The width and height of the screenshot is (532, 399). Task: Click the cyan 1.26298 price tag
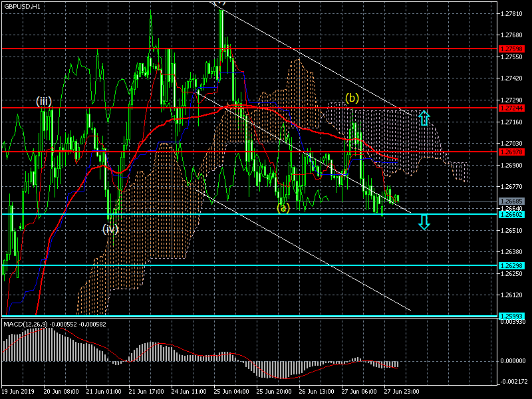tap(511, 265)
